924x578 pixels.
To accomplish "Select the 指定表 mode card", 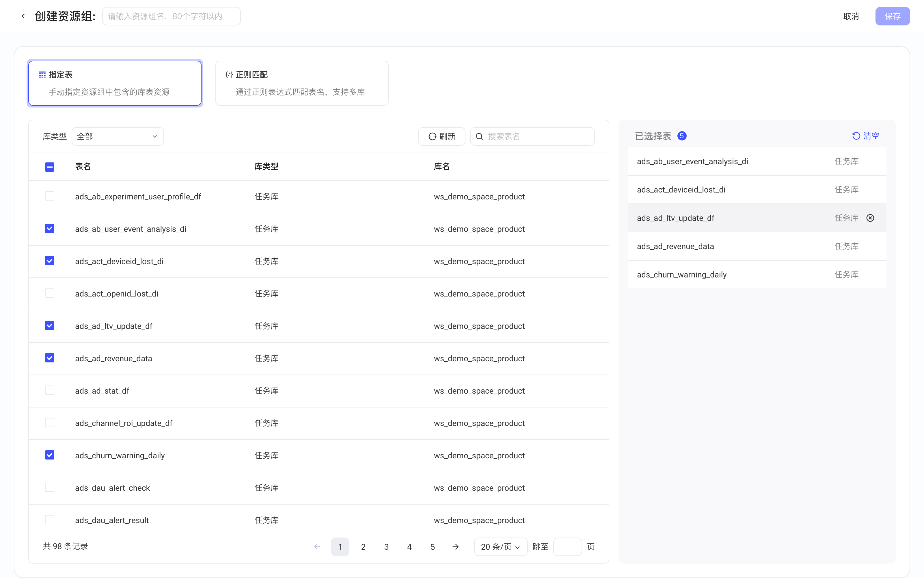I will (115, 83).
